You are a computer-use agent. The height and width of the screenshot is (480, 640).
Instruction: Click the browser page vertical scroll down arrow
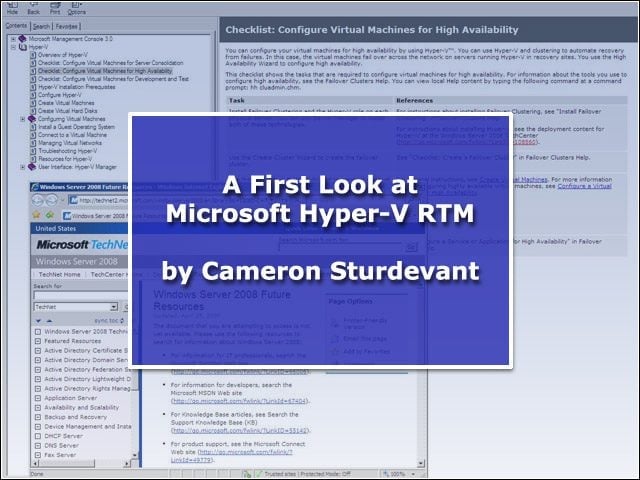click(x=421, y=464)
